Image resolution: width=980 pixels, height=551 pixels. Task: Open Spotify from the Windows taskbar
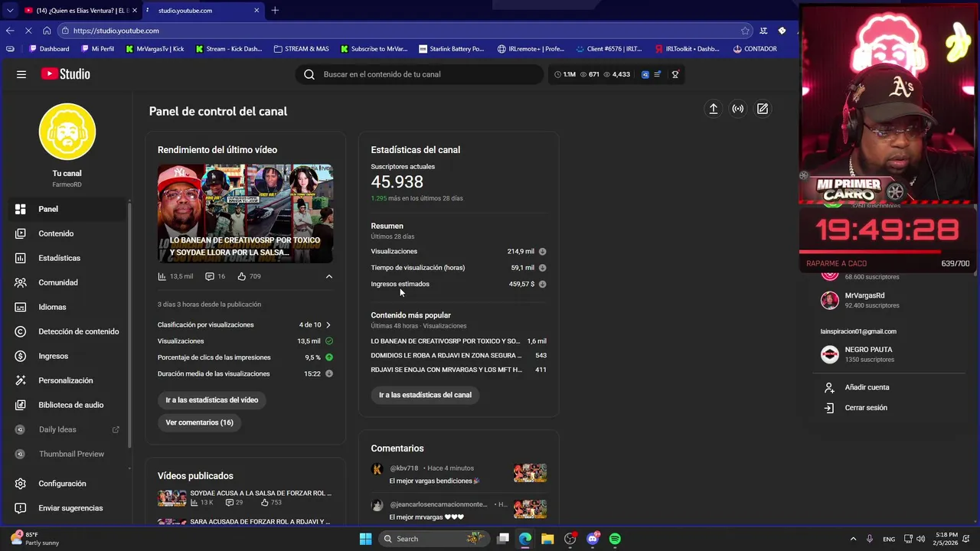pos(615,539)
